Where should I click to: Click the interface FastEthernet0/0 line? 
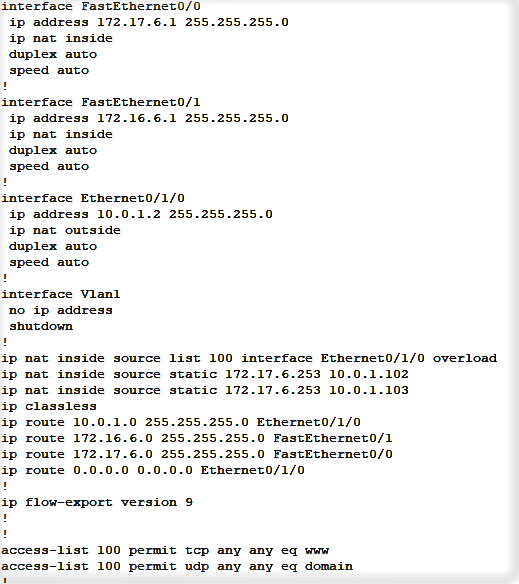pos(101,6)
